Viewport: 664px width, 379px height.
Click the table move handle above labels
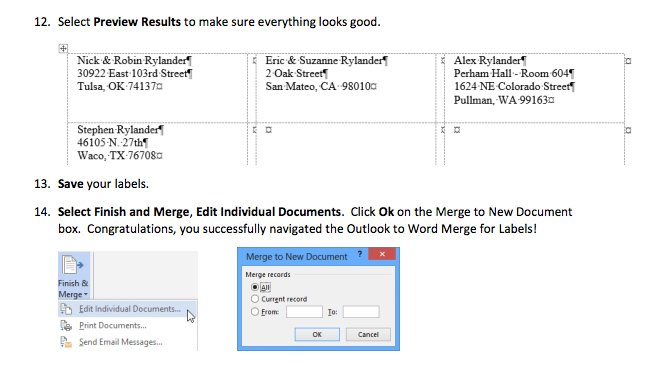[63, 48]
